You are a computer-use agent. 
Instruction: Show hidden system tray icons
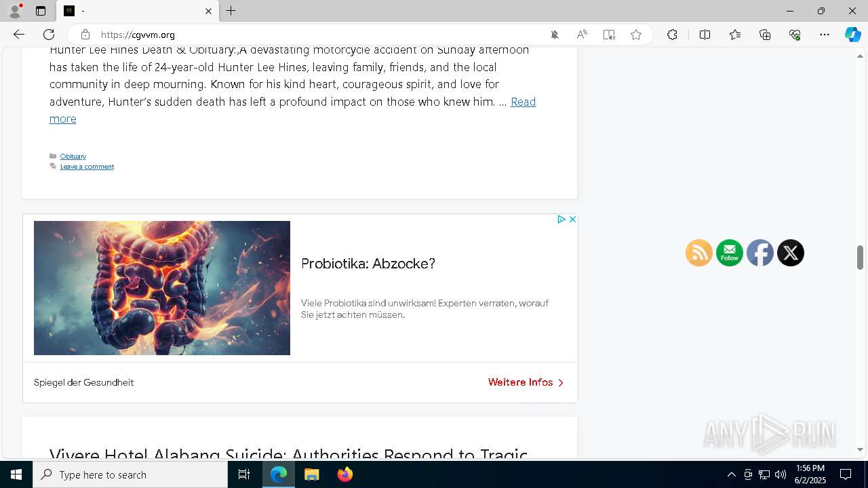click(x=731, y=474)
